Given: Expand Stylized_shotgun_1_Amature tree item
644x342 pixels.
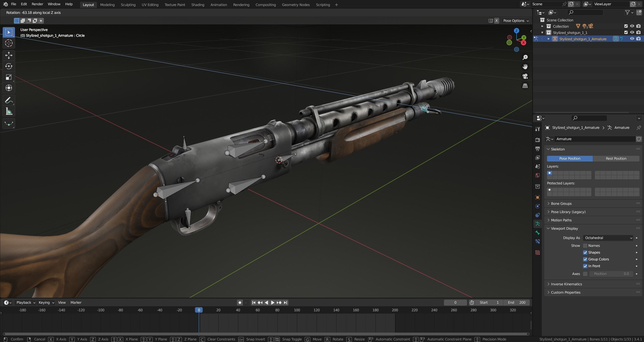Looking at the screenshot, I should [549, 39].
